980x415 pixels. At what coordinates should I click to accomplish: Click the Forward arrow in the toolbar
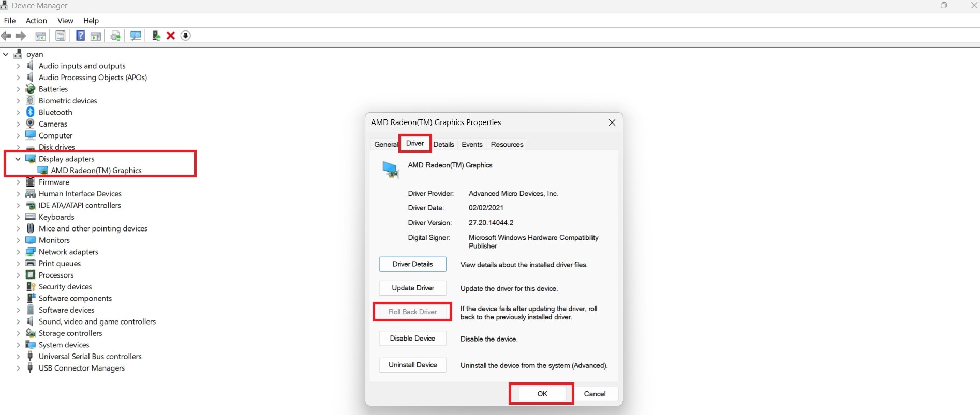tap(21, 36)
